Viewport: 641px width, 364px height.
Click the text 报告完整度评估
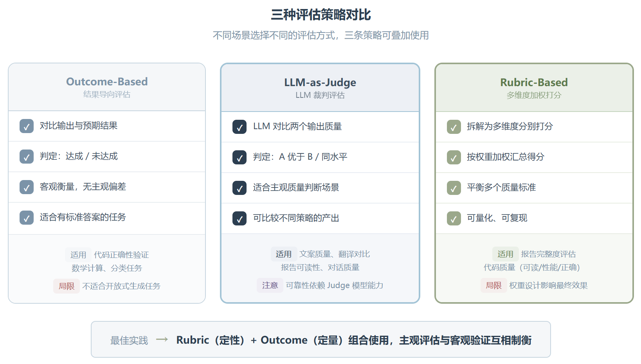point(548,254)
